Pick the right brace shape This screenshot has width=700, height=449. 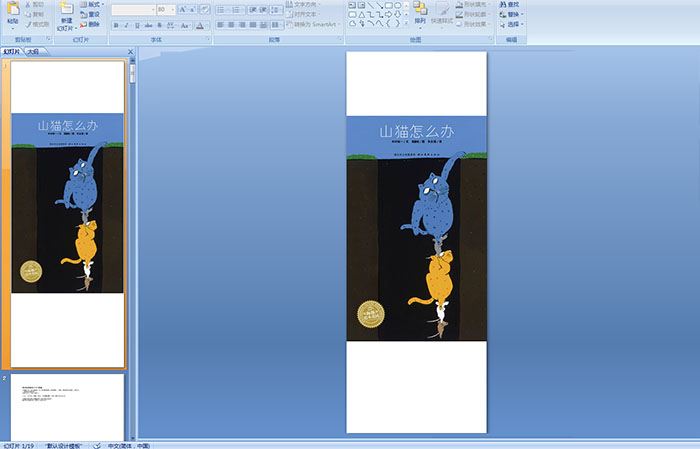pyautogui.click(x=397, y=23)
